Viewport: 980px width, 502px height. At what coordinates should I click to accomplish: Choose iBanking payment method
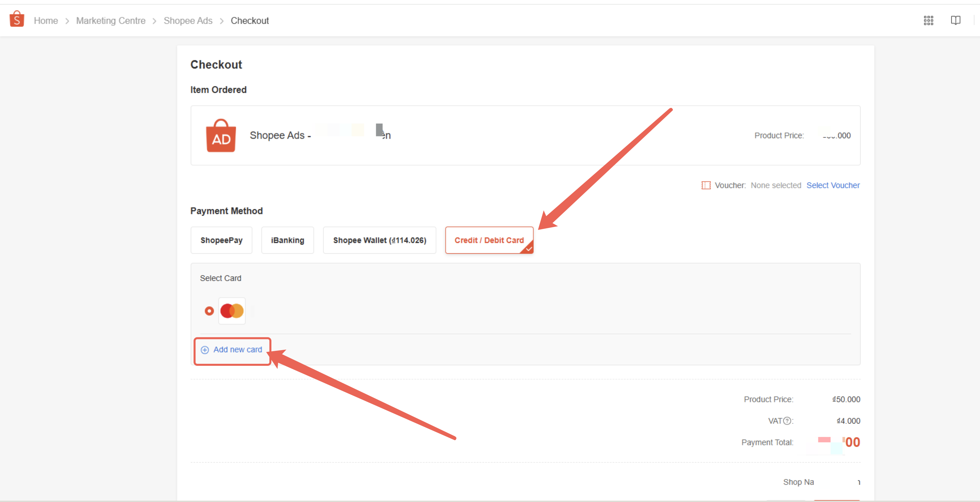(x=288, y=240)
